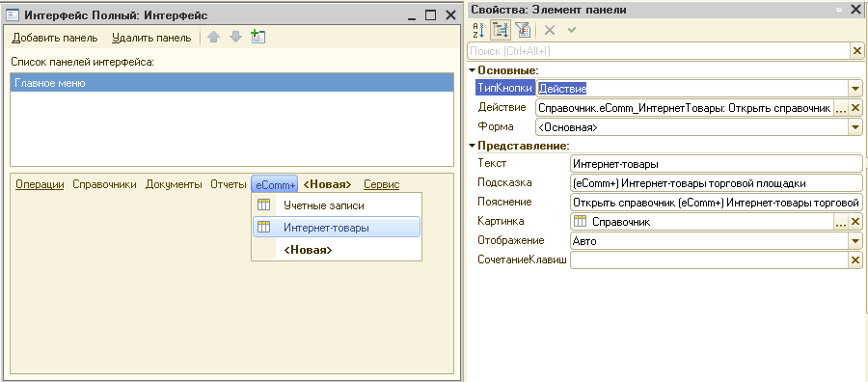868x382 pixels.
Task: Click Добавить панель button
Action: (55, 38)
